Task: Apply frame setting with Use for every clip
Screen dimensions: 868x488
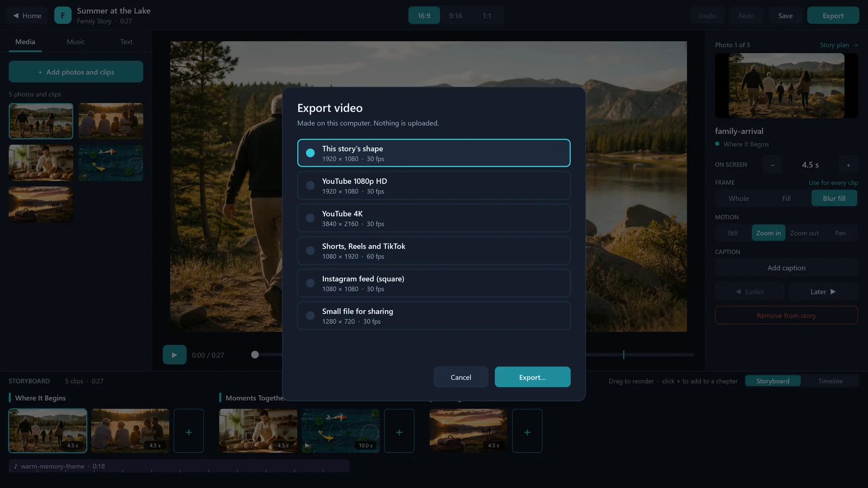Action: (833, 183)
